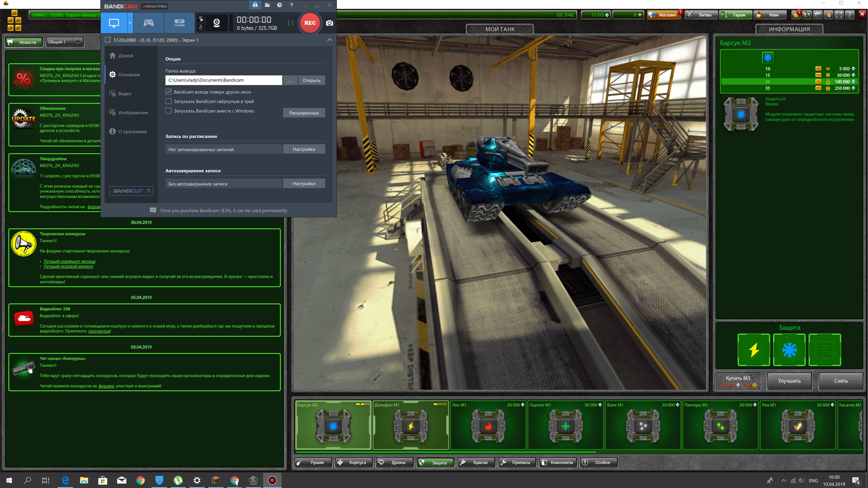Open Bandicam output folder icon in title bar
This screenshot has width=868, height=488.
click(267, 5)
